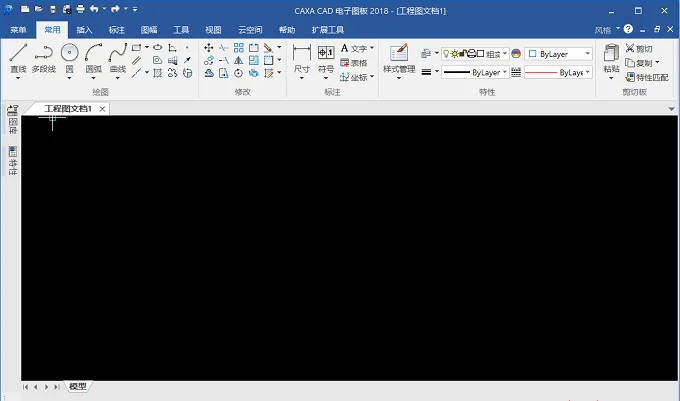The image size is (680, 401).
Task: Select the 曲线 spline curve tool
Action: [118, 58]
